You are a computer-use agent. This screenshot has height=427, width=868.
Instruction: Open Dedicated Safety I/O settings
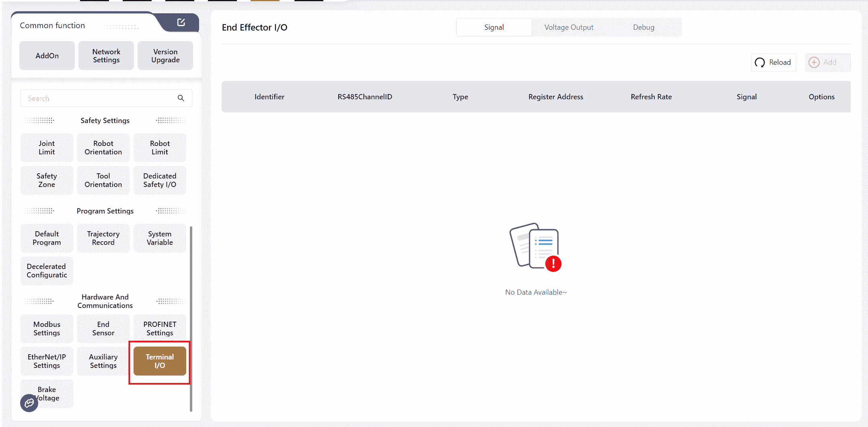(x=160, y=180)
